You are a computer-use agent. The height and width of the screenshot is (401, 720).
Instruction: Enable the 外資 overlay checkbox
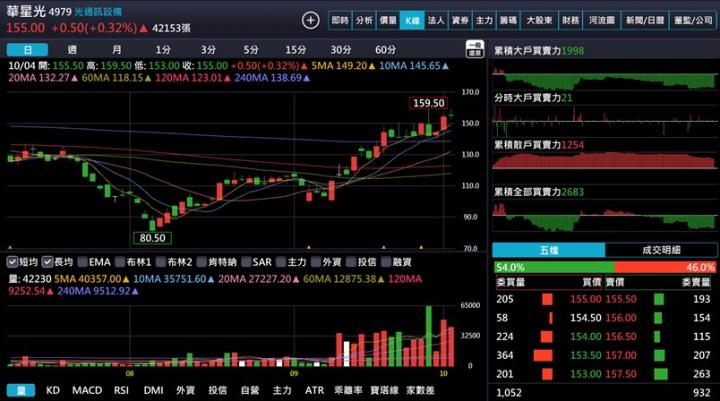[316, 262]
